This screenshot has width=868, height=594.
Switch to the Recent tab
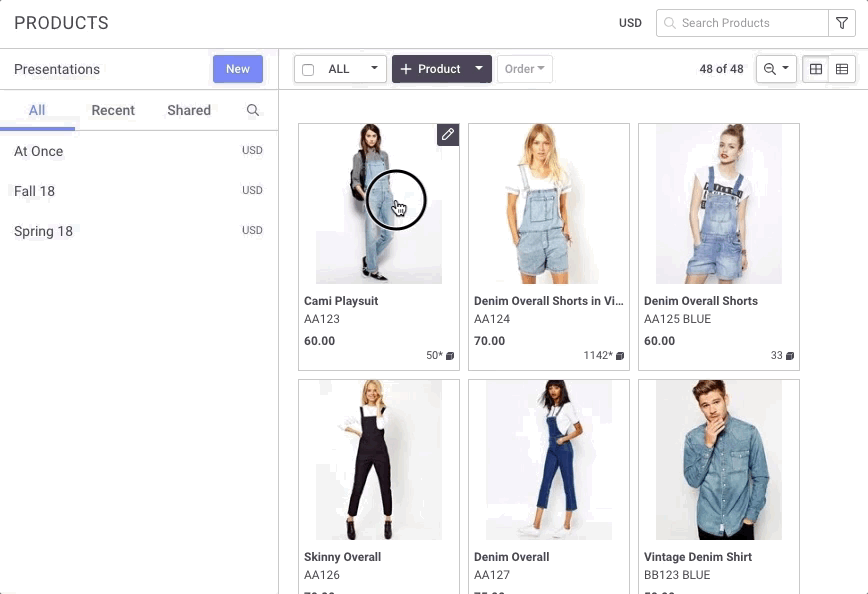(x=113, y=110)
